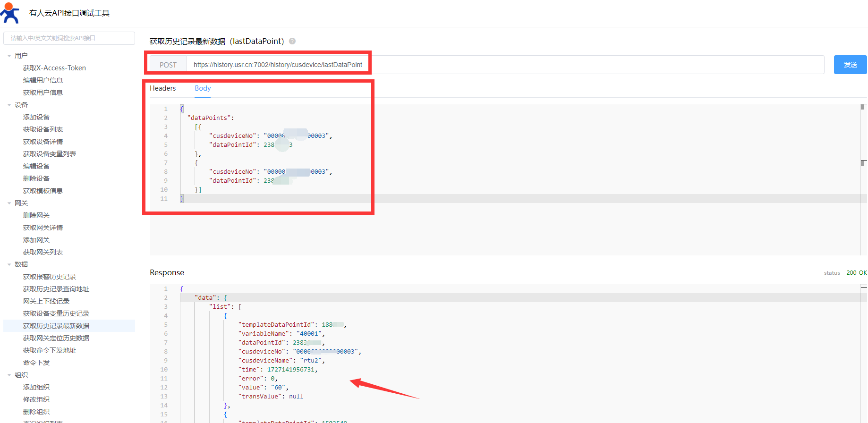The width and height of the screenshot is (868, 423).
Task: Select 添加网关 in the sidebar
Action: click(36, 240)
